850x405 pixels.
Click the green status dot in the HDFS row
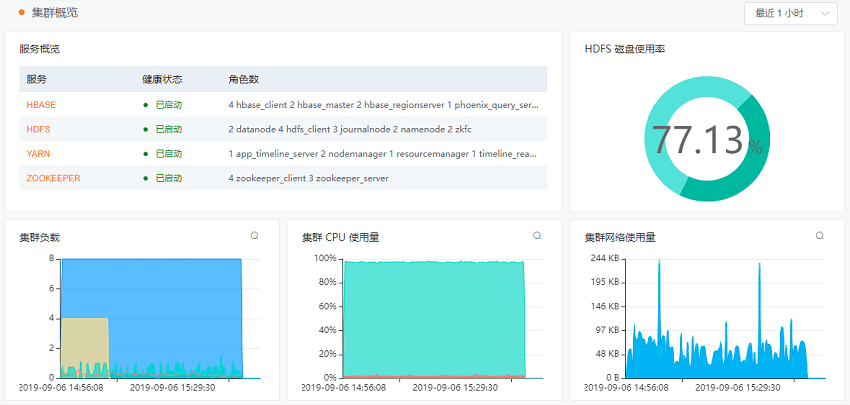point(145,130)
